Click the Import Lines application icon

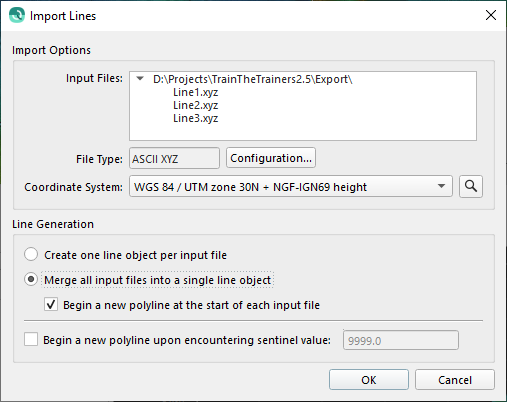coord(17,15)
